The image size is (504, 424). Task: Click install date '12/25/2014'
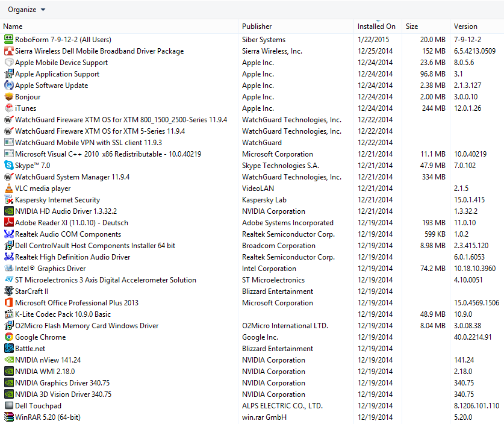pos(375,51)
